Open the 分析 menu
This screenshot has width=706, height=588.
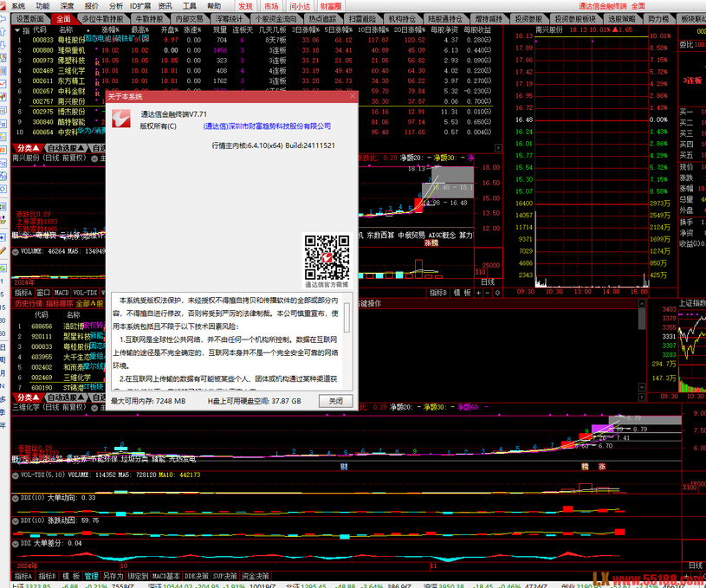[116, 6]
